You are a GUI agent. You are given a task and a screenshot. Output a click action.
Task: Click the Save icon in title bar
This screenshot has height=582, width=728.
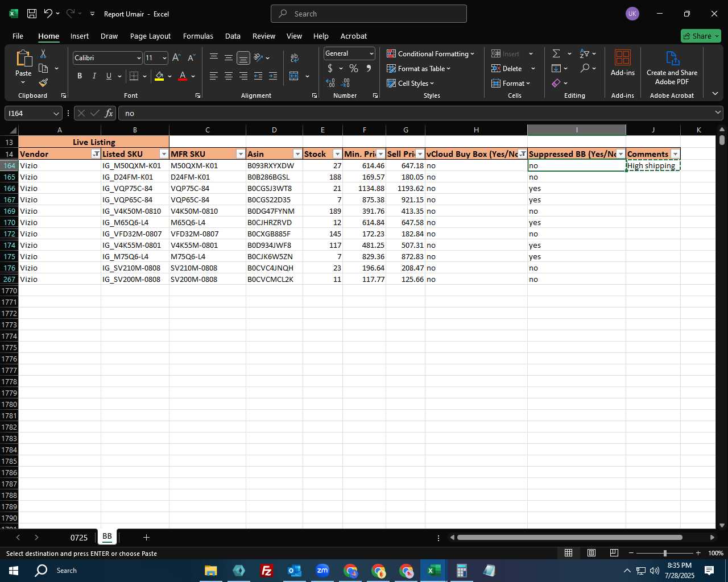coord(32,14)
